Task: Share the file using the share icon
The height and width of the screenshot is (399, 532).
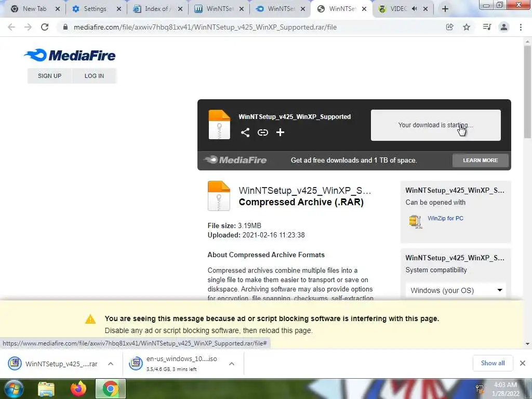Action: click(x=245, y=132)
